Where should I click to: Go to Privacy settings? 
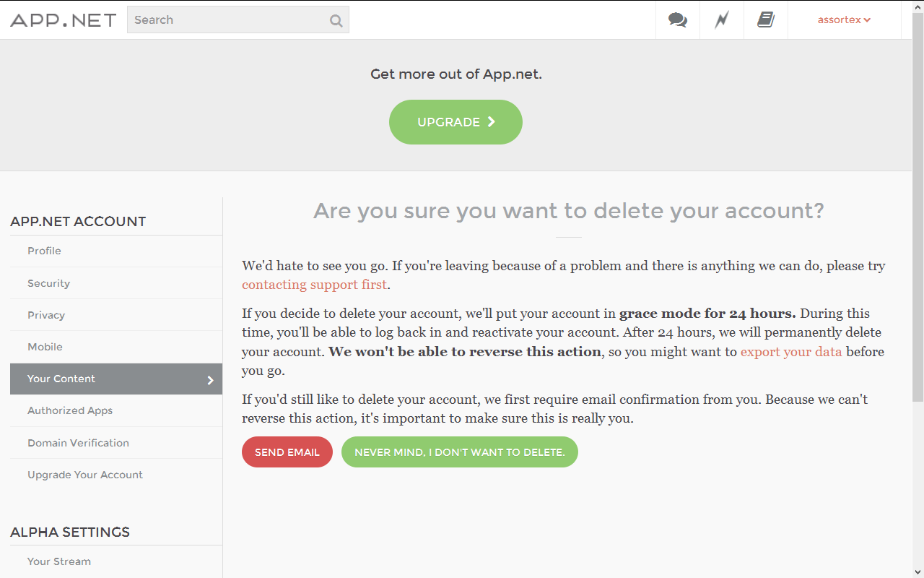pos(46,315)
